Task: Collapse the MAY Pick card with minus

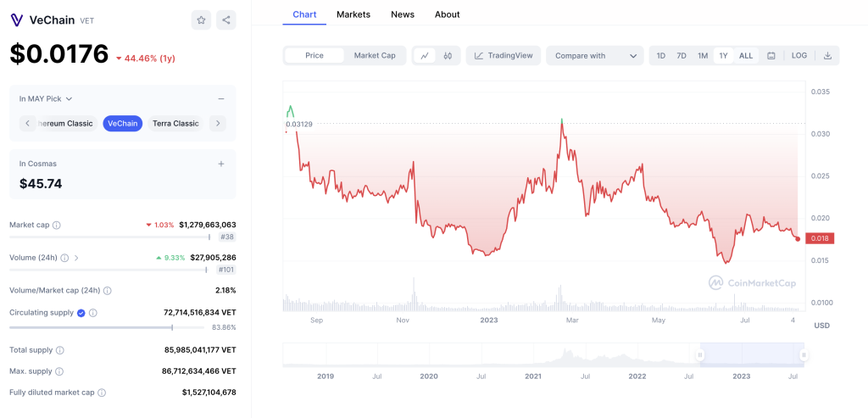Action: [x=221, y=98]
